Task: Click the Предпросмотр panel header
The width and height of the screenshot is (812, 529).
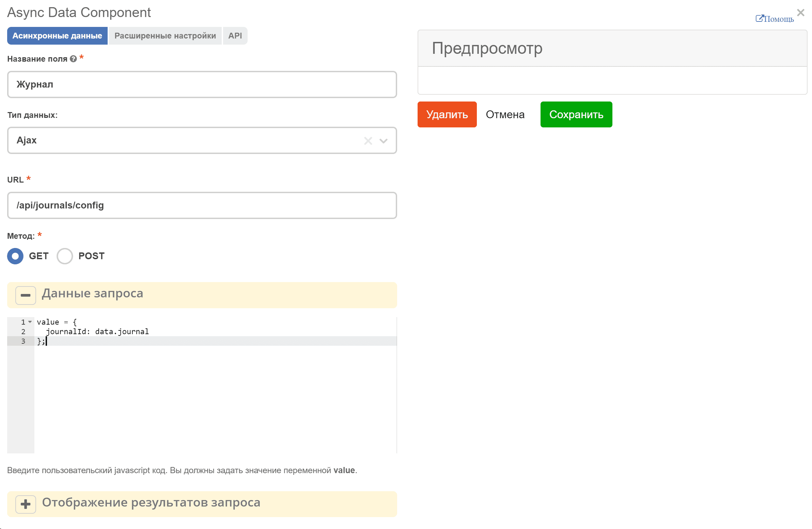Action: pos(612,48)
